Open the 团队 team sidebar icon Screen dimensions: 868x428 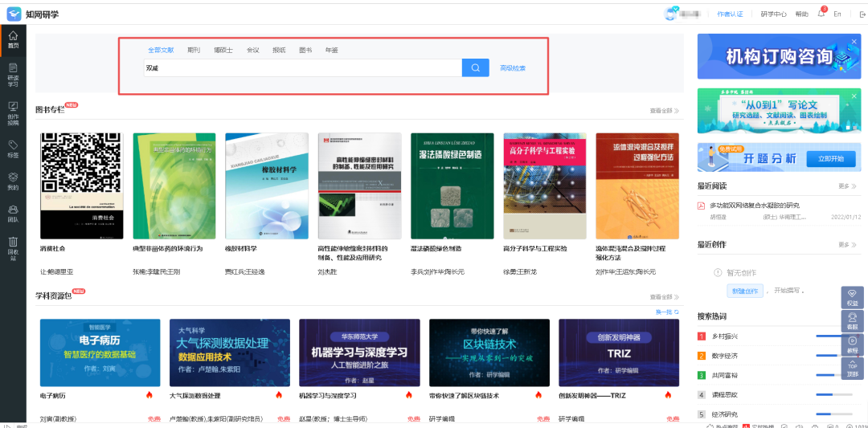(x=14, y=214)
